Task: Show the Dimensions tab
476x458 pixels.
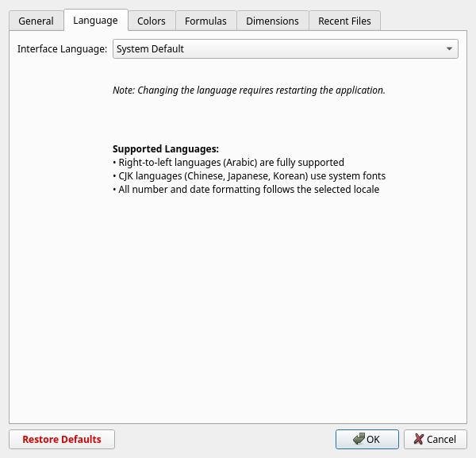Action: point(272,21)
